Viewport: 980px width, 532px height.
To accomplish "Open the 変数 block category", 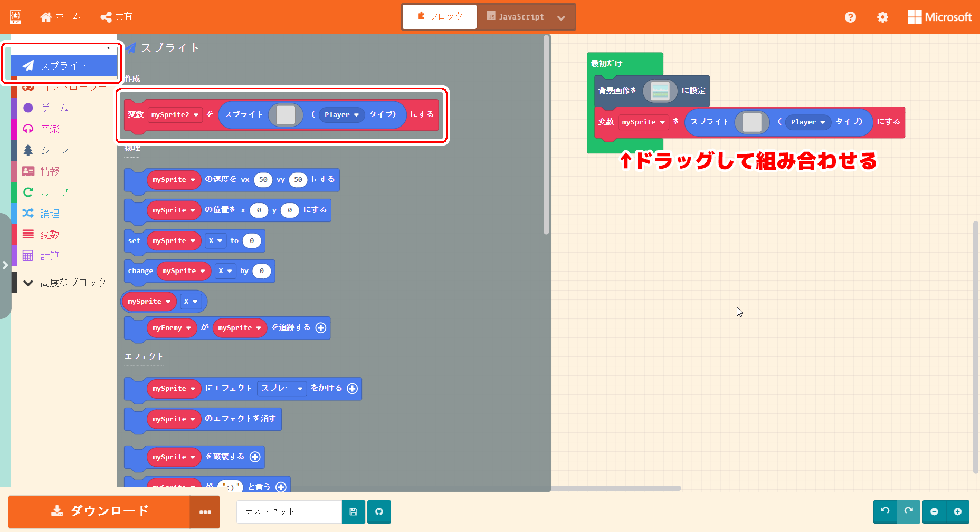I will pyautogui.click(x=64, y=235).
